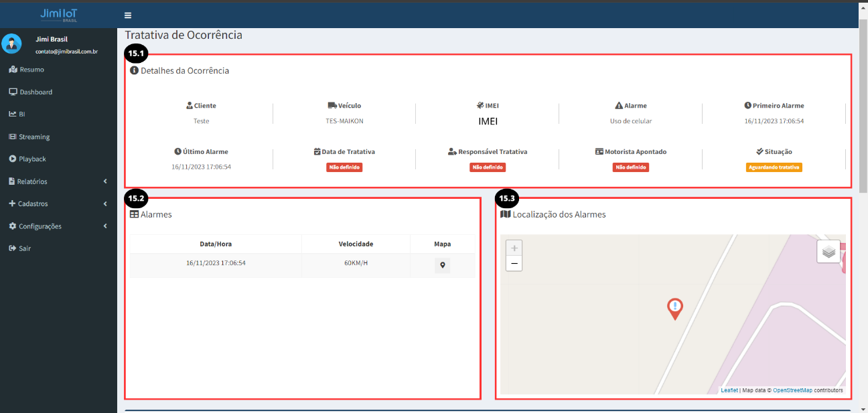Viewport: 868px width, 413px height.
Task: Click Não definido badge under Responsável Tratativa
Action: point(488,167)
